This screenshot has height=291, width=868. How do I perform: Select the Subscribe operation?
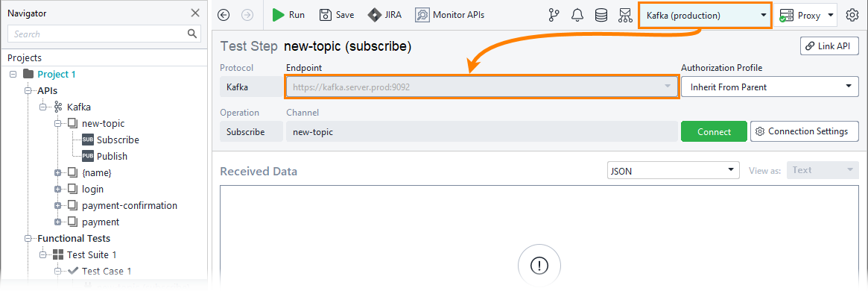pyautogui.click(x=118, y=140)
